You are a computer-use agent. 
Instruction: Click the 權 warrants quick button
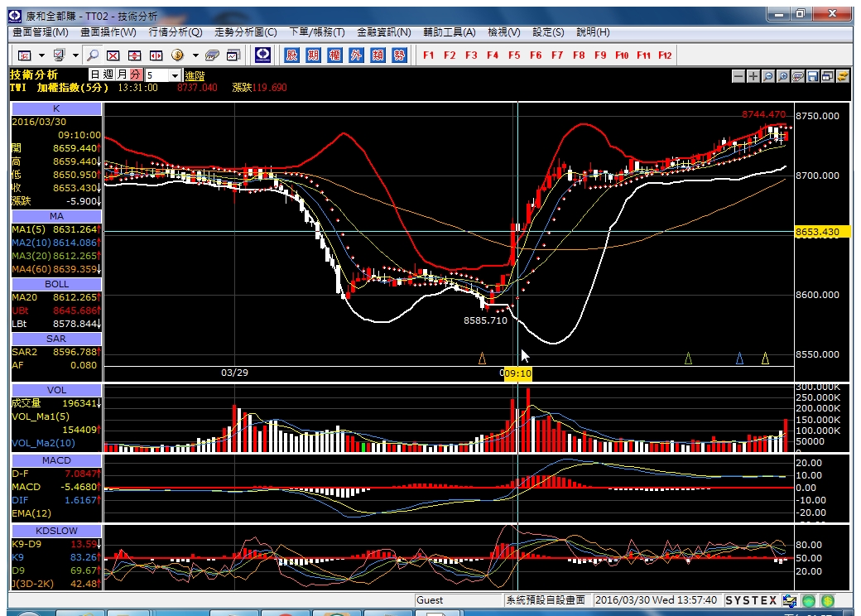(334, 55)
